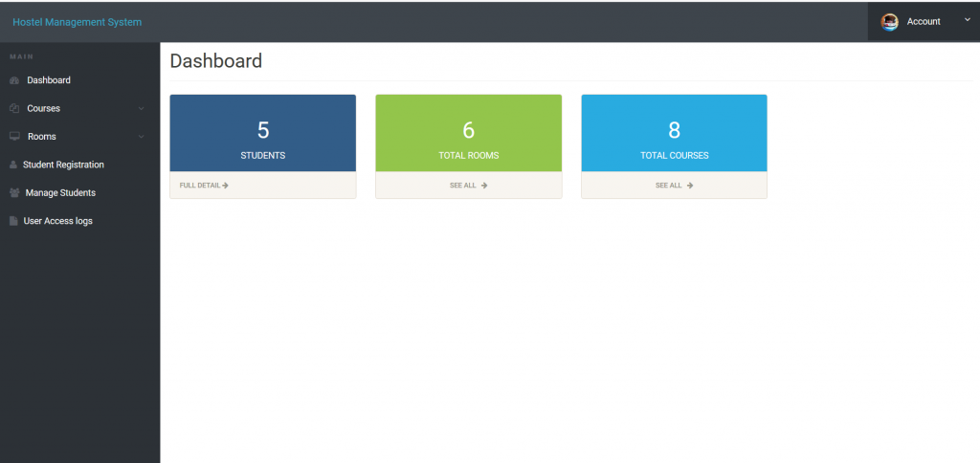Click SEE ALL under Total Rooms
Image resolution: width=980 pixels, height=463 pixels.
tap(463, 186)
